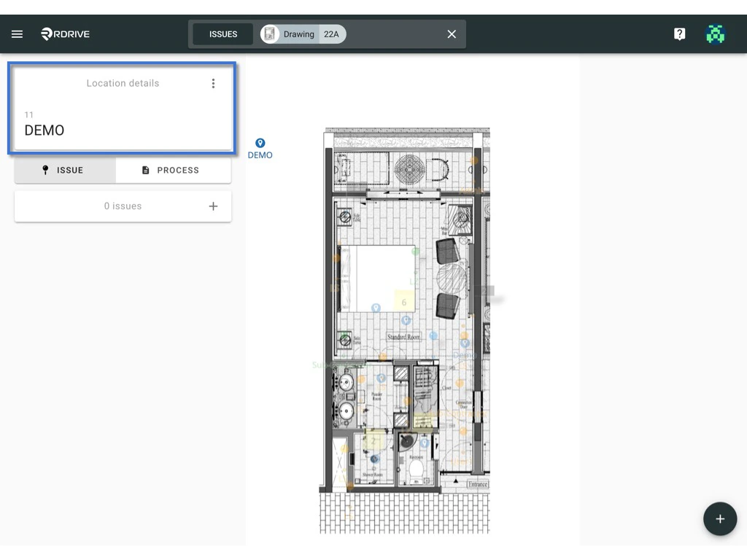Viewport: 747px width, 560px height.
Task: Select the ISSUES filter button
Action: 223,34
